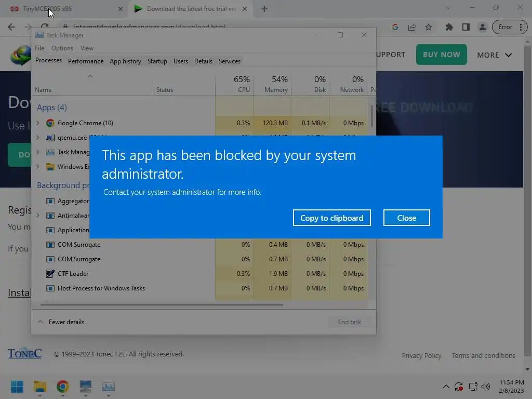Click the share page icon in Chrome

tap(412, 27)
